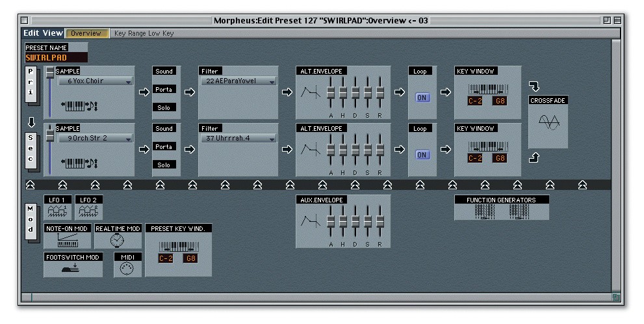Click primary envelope Sustain (S) slider

[x=368, y=94]
